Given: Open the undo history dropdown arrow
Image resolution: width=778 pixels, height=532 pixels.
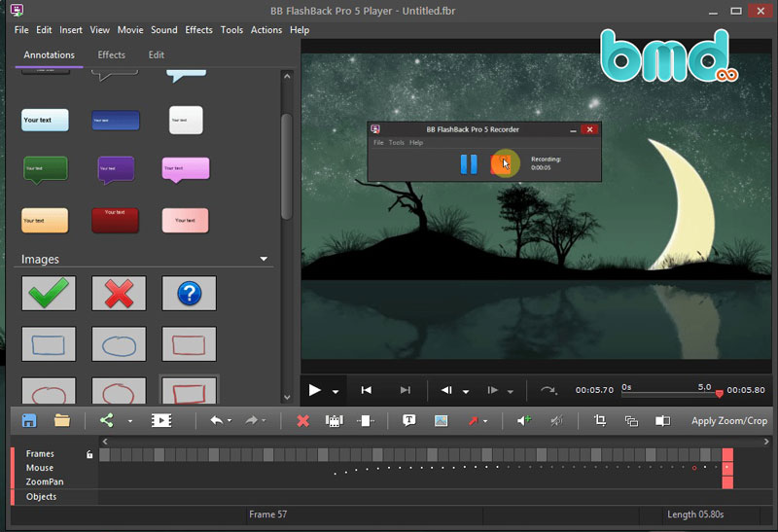Looking at the screenshot, I should coord(230,421).
